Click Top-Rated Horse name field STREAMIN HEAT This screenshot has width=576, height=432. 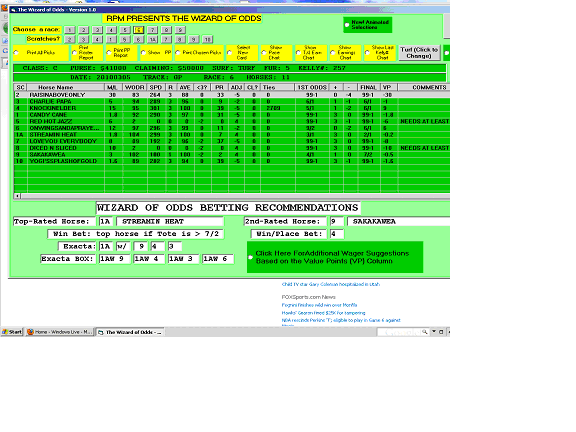coord(170,222)
